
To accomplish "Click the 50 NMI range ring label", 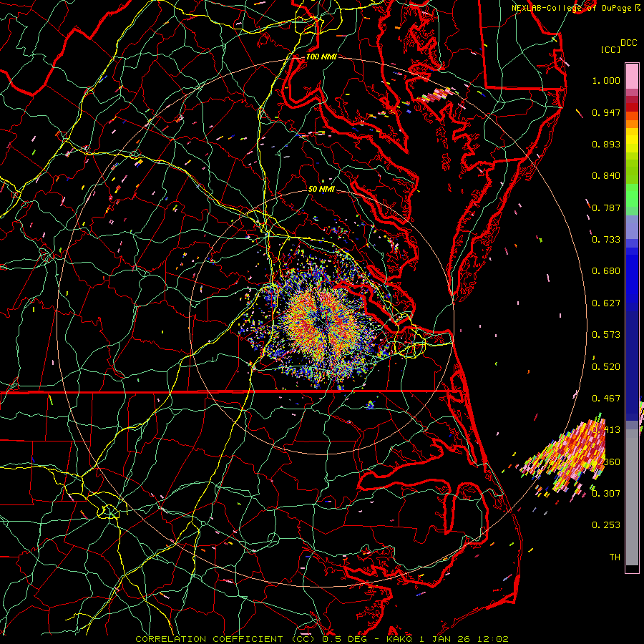I will pyautogui.click(x=321, y=189).
